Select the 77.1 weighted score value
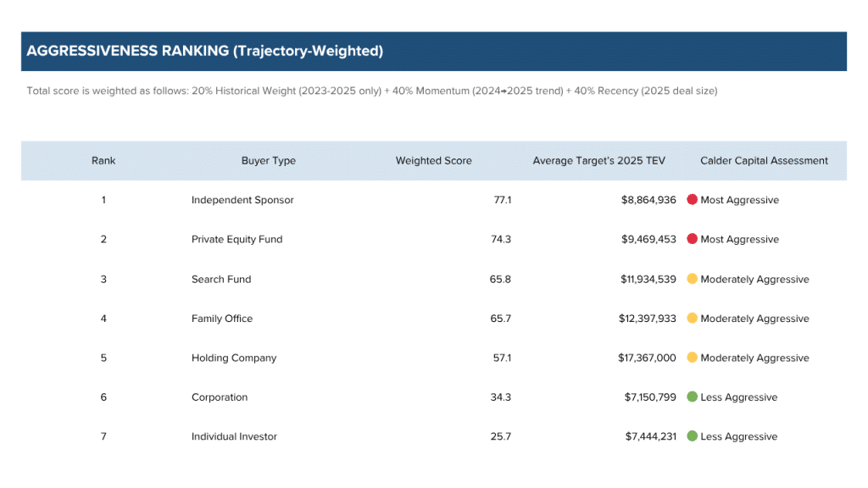 (502, 200)
